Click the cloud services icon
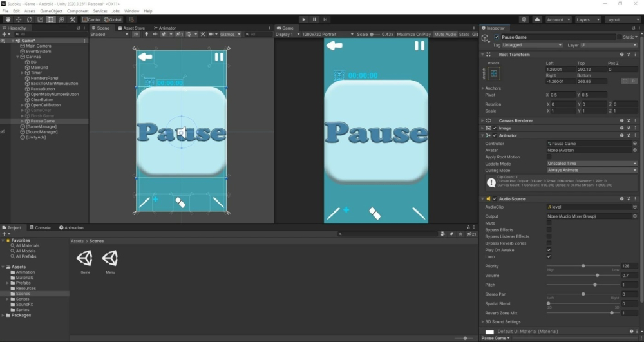This screenshot has height=342, width=644. pos(537,19)
